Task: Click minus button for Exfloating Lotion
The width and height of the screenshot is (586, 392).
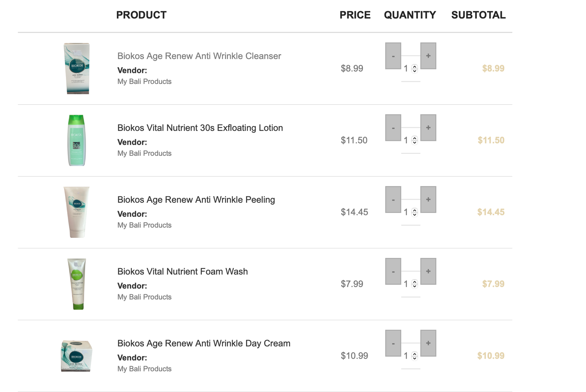Action: [x=393, y=127]
